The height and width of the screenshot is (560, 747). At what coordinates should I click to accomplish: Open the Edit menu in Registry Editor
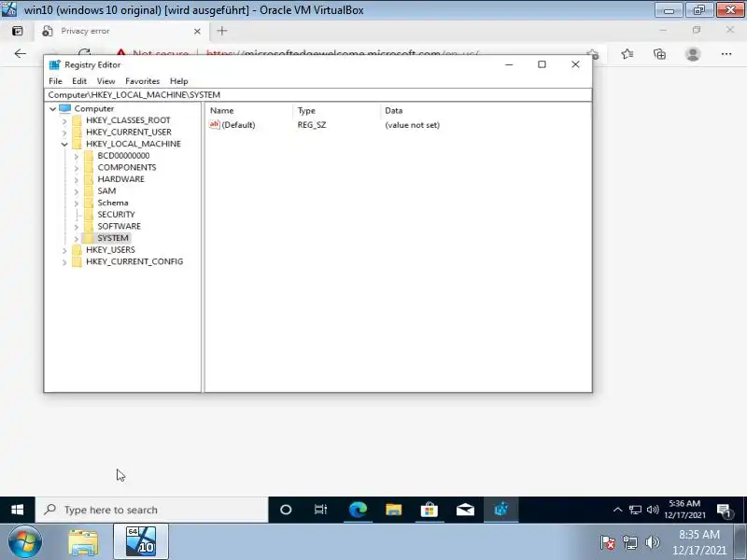[79, 81]
